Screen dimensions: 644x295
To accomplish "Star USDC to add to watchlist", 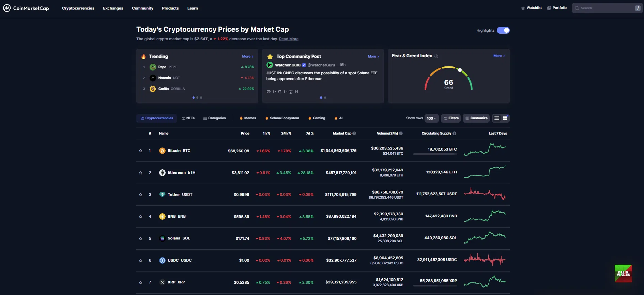I will click(x=140, y=261).
